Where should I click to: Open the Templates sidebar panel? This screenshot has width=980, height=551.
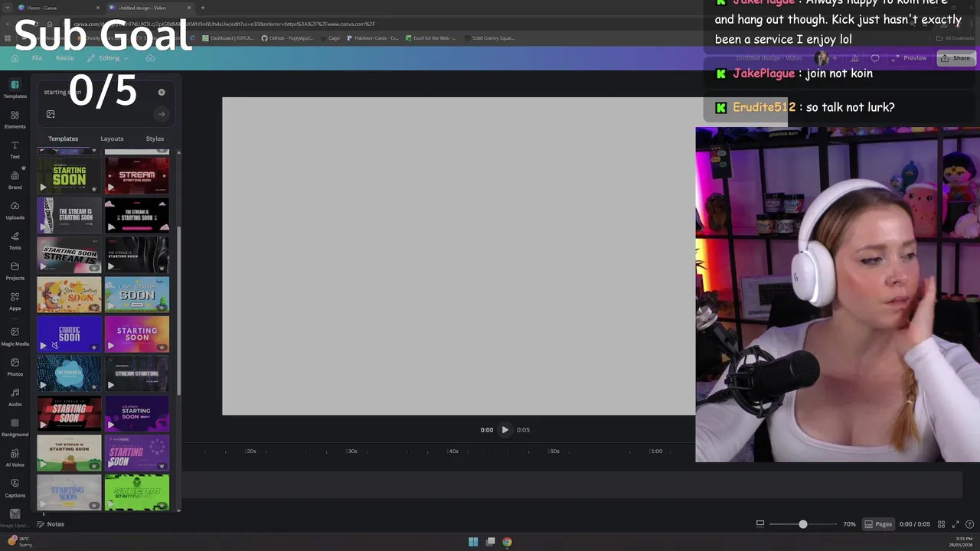tap(15, 89)
